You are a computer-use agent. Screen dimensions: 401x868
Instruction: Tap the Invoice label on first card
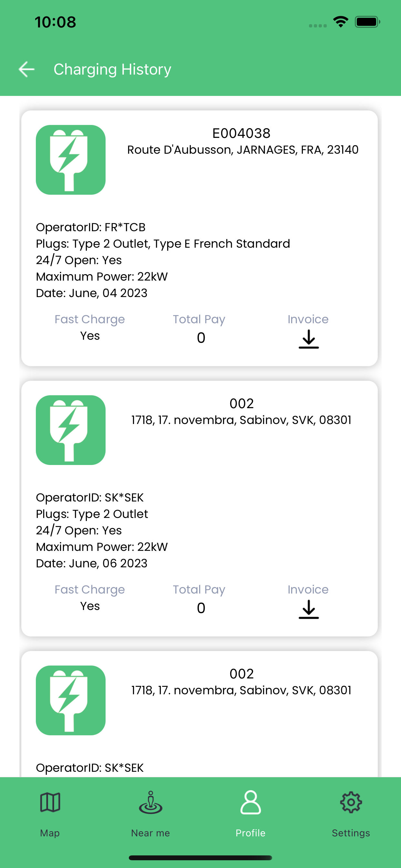[x=308, y=319]
